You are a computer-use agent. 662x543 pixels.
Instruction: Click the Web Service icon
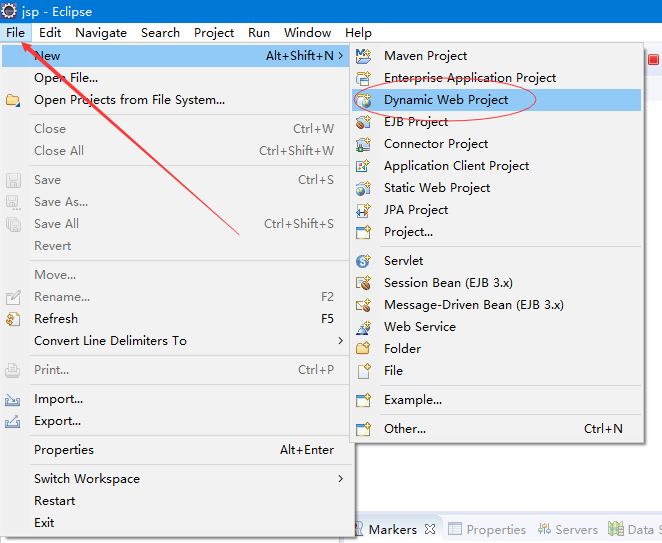(363, 327)
